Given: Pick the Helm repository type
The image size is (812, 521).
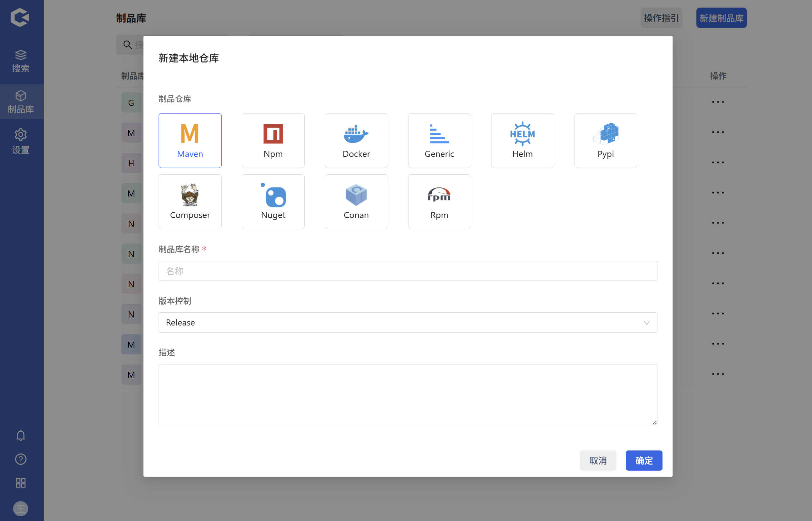Looking at the screenshot, I should [522, 140].
